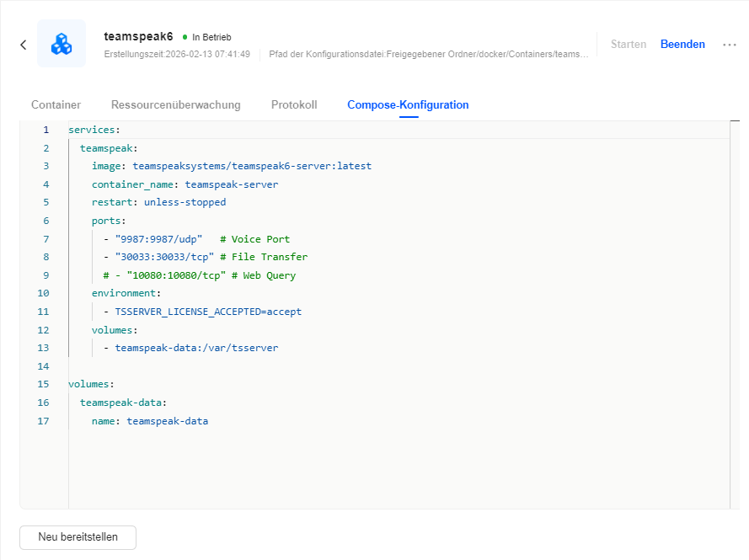The image size is (749, 560).
Task: Open the three-dot more options menu
Action: (x=730, y=45)
